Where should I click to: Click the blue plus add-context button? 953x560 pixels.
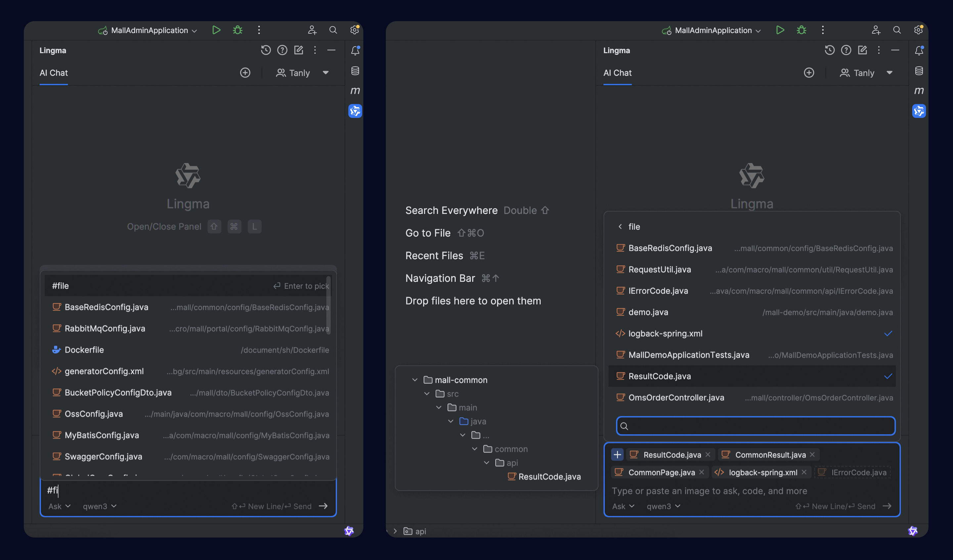click(617, 454)
